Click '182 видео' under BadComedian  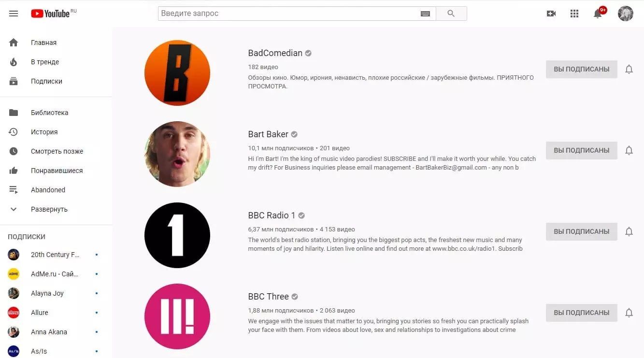tap(263, 67)
